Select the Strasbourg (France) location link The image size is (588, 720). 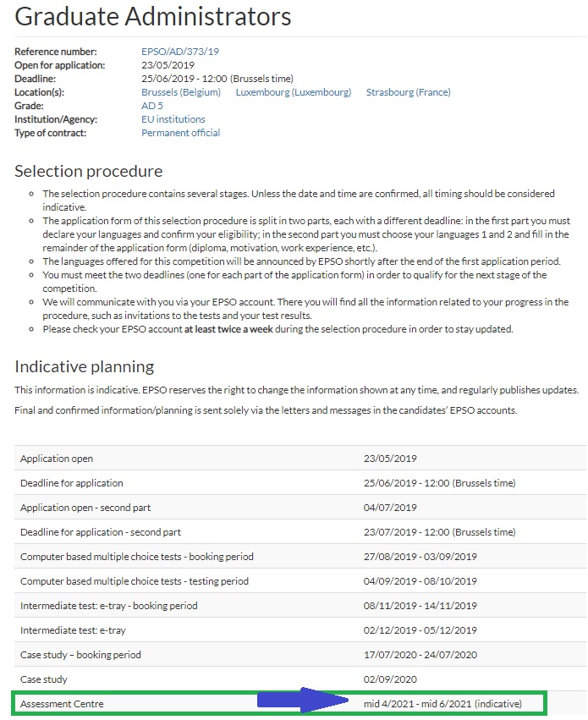point(408,92)
